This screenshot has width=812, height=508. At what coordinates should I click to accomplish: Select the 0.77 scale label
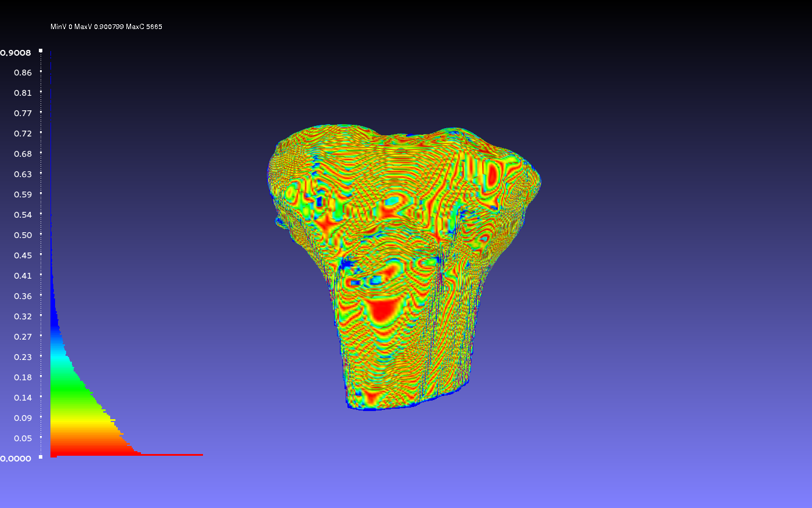[23, 113]
